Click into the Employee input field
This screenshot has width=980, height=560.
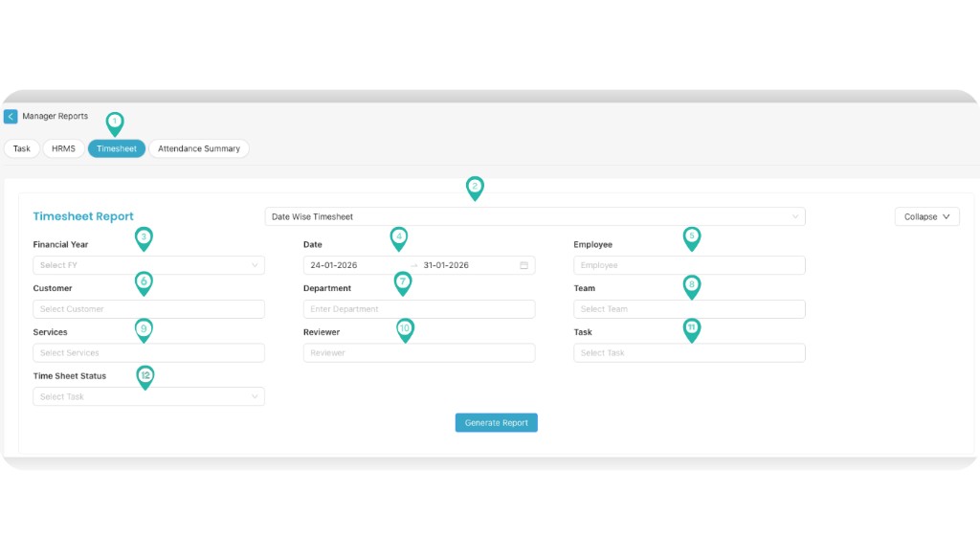coord(690,265)
